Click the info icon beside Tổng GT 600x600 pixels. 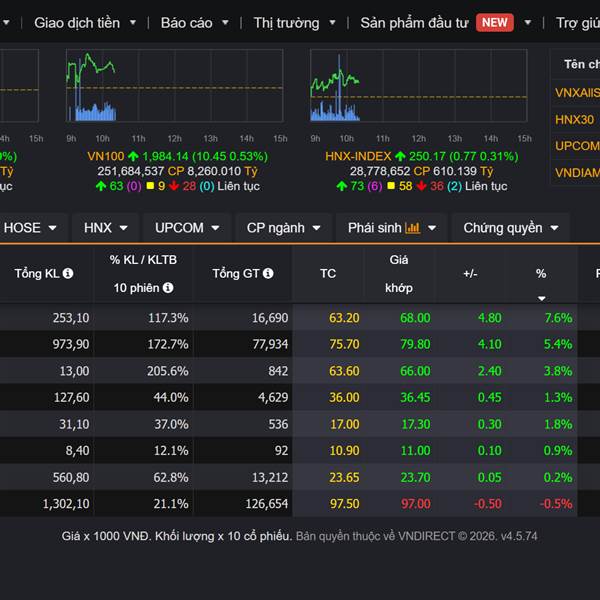[x=268, y=273]
